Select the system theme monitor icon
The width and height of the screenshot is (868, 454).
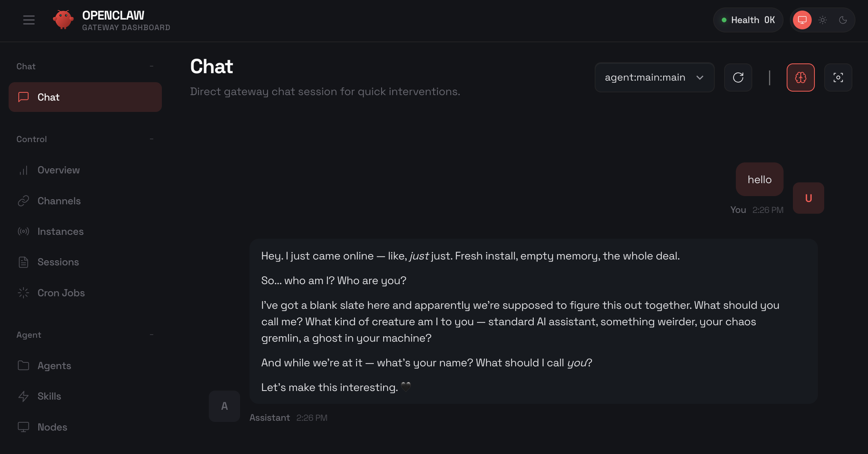pos(802,20)
